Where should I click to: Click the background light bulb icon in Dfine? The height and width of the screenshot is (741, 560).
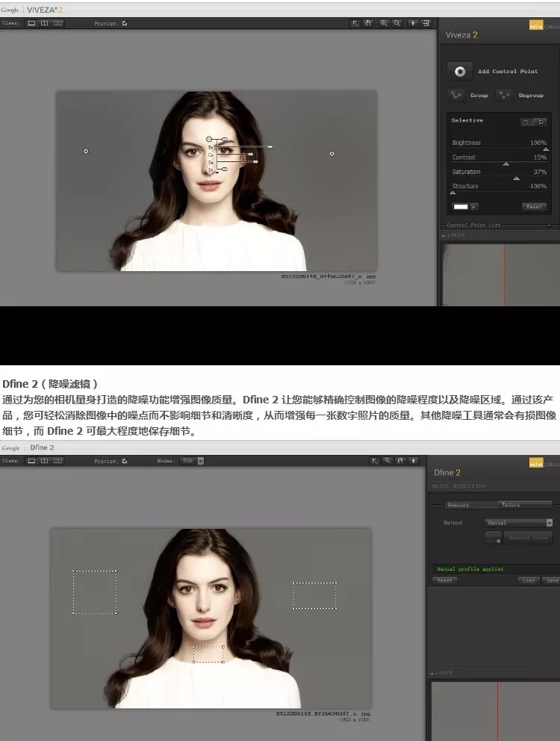[414, 461]
